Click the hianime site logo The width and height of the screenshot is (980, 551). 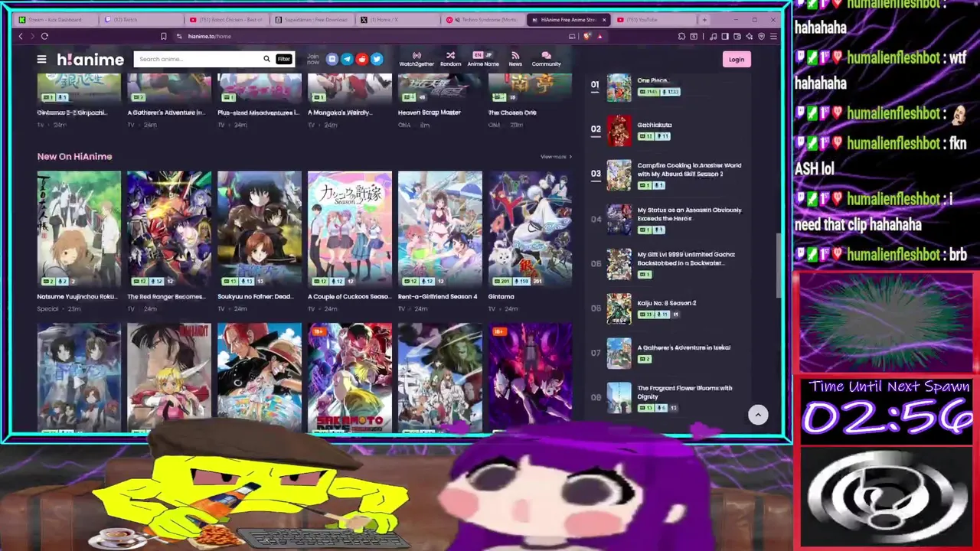(90, 59)
